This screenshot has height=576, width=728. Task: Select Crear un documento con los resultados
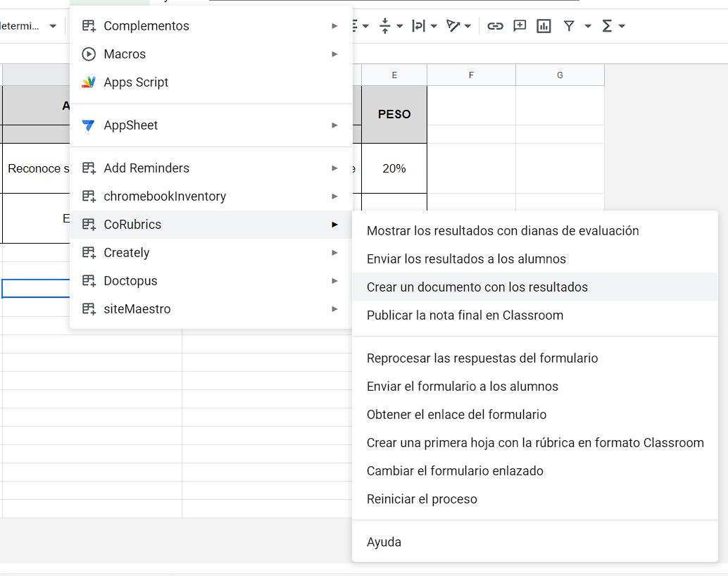coord(535,287)
